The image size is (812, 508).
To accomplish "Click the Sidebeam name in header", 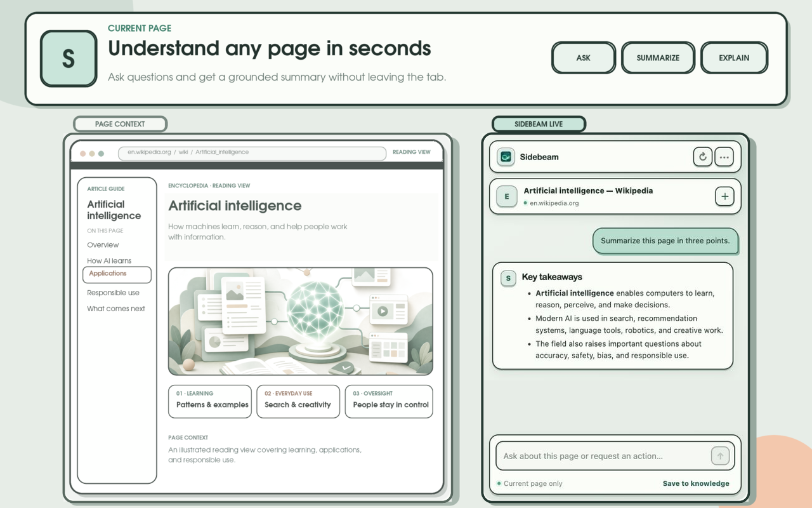I will pyautogui.click(x=539, y=157).
